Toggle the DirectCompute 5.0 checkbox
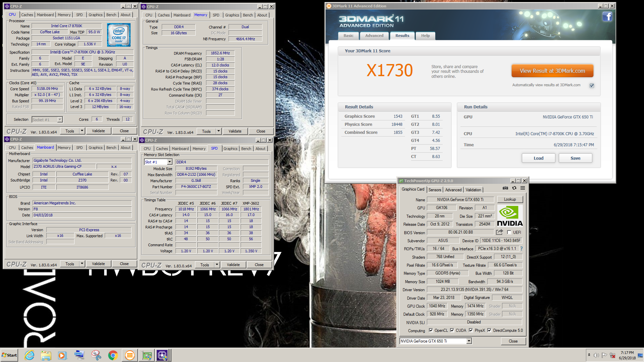The width and height of the screenshot is (644, 362). point(489,330)
